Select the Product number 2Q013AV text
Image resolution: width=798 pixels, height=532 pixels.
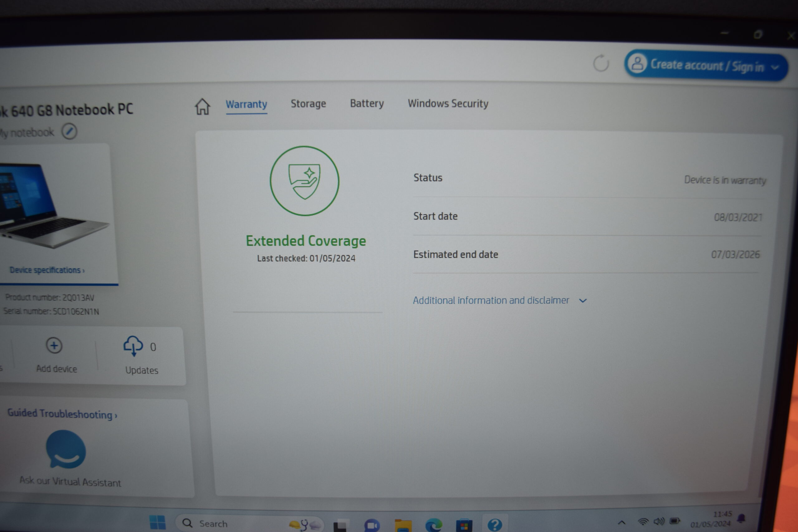(50, 298)
